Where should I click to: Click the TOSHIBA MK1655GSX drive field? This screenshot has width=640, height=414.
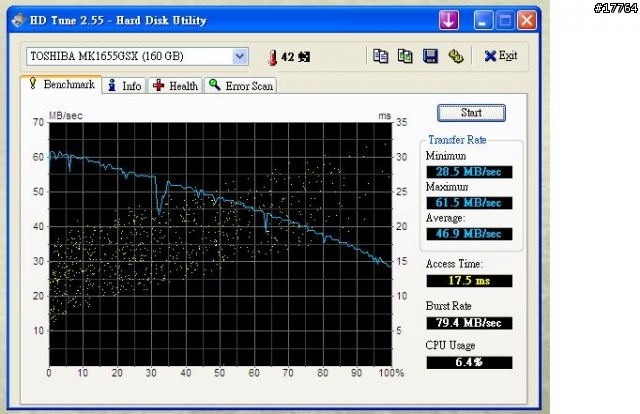click(137, 56)
